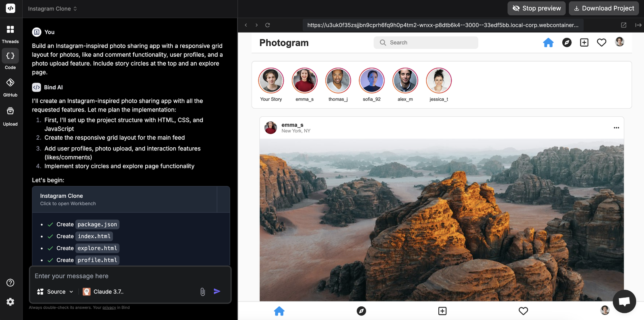Click the Stop preview button
This screenshot has height=320, width=644.
pos(537,8)
